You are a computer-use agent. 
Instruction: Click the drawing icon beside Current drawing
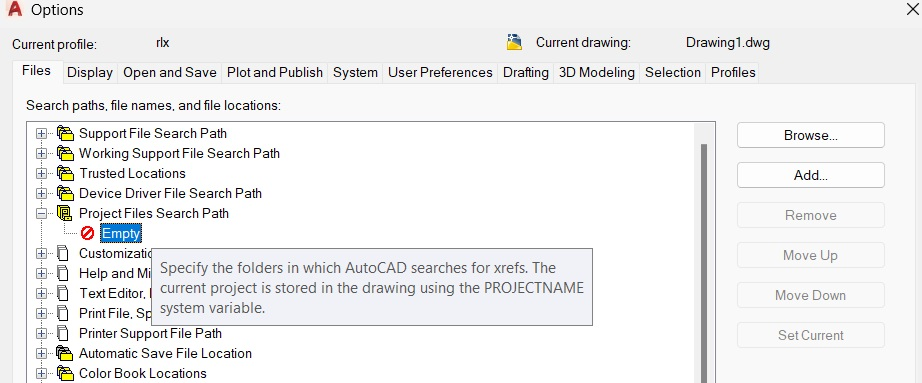[515, 42]
